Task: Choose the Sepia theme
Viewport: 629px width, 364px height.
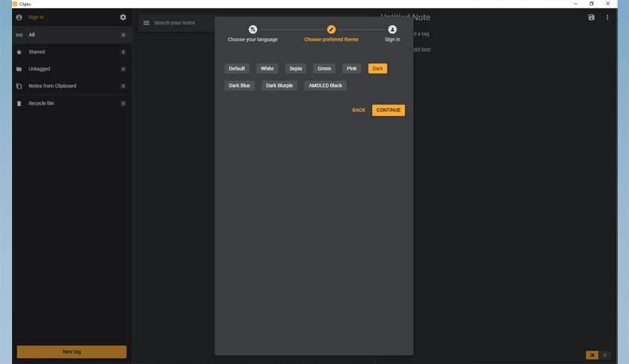Action: click(x=296, y=68)
